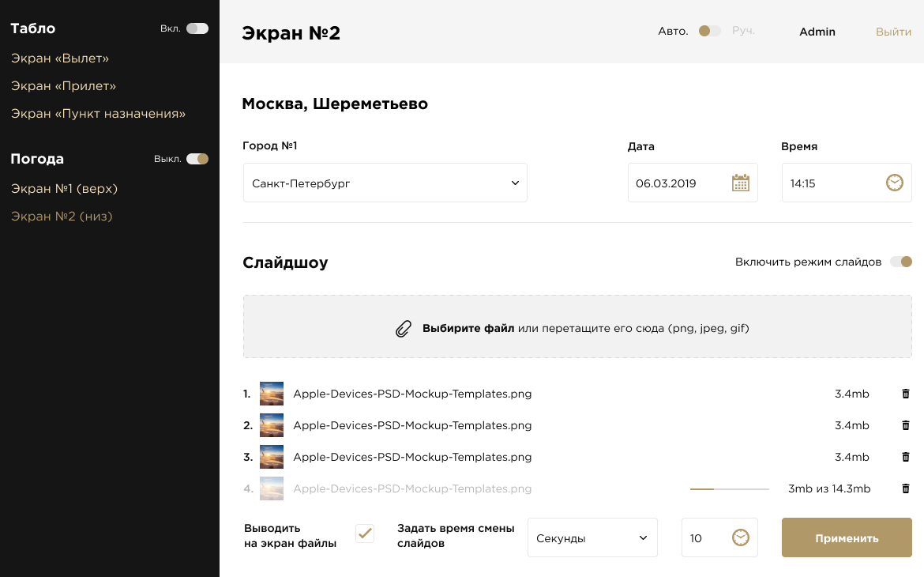Uncheck the Выводить на экран файлы checkbox
The width and height of the screenshot is (924, 577).
365,534
